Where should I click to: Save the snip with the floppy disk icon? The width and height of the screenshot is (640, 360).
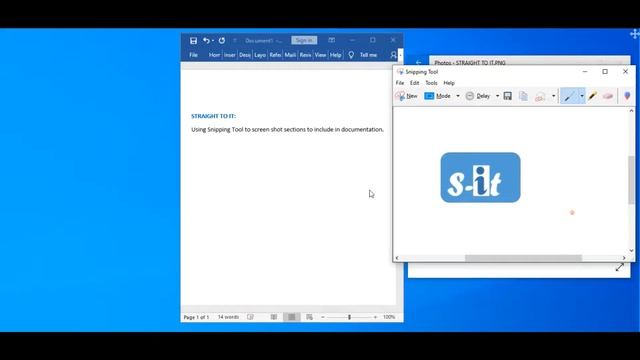point(507,96)
